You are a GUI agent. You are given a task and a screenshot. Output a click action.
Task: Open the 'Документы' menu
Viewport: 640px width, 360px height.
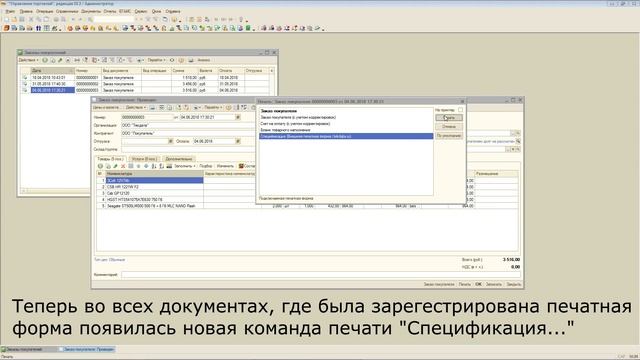[91, 11]
